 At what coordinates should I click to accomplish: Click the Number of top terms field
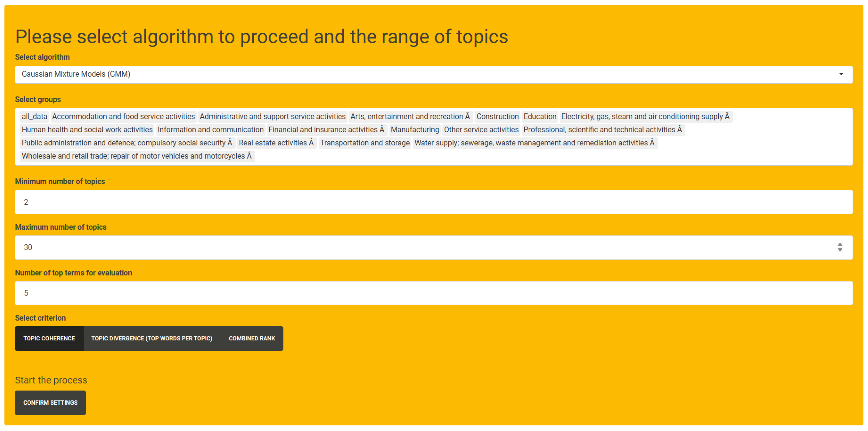[x=434, y=293]
